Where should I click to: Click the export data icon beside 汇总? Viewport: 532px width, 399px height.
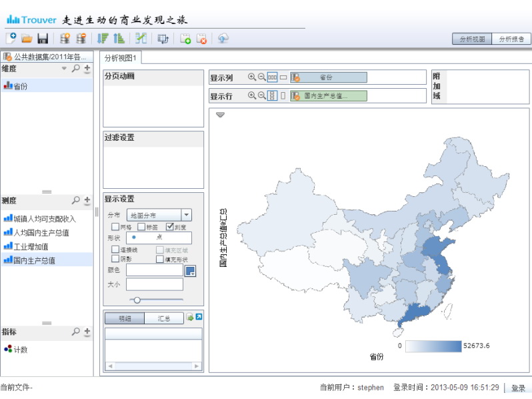(190, 317)
